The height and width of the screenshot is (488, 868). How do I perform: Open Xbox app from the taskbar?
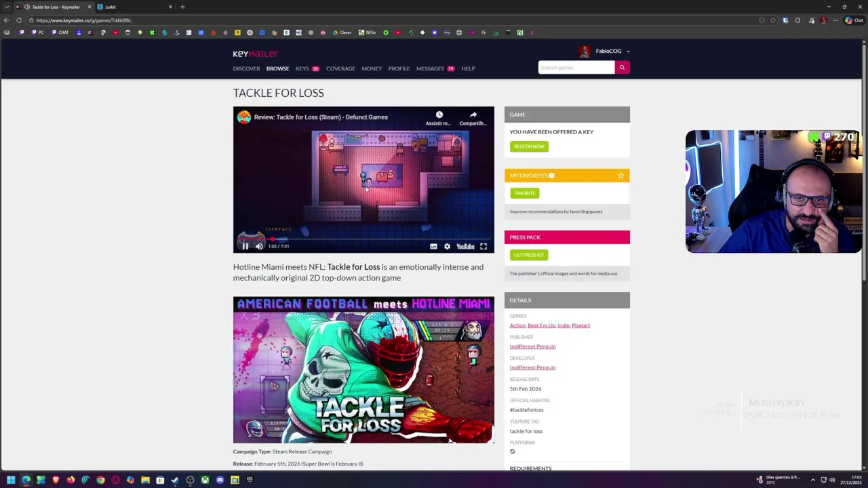point(205,480)
